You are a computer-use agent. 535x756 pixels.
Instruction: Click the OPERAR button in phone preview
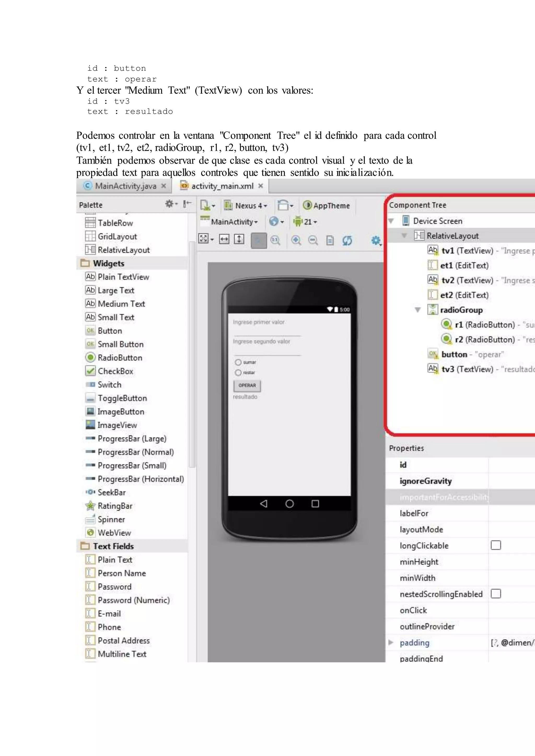click(x=247, y=386)
